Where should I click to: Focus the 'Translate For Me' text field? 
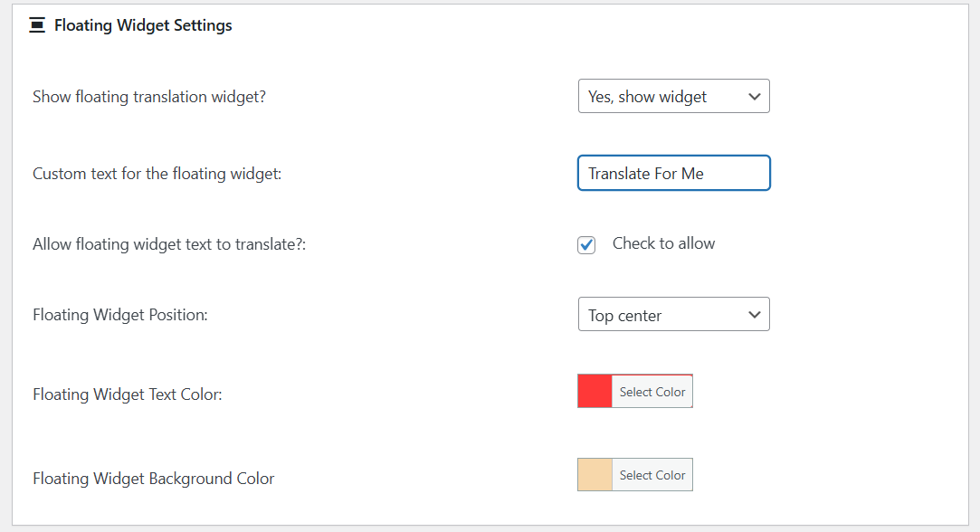pos(673,174)
